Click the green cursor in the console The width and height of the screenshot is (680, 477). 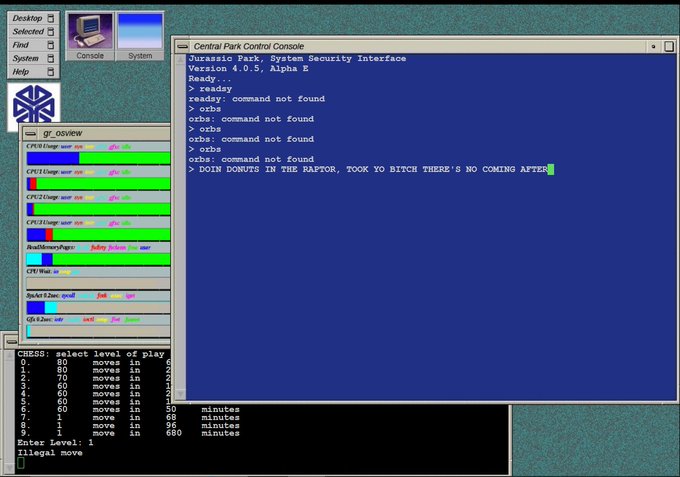(x=551, y=169)
